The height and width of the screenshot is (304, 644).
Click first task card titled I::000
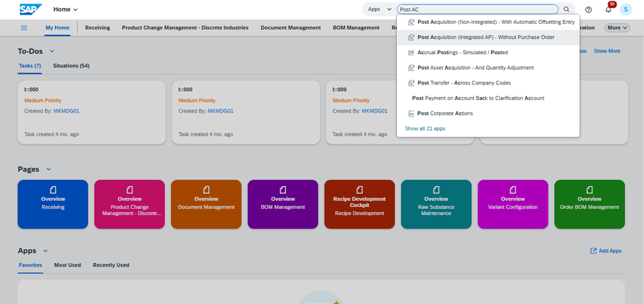[92, 112]
